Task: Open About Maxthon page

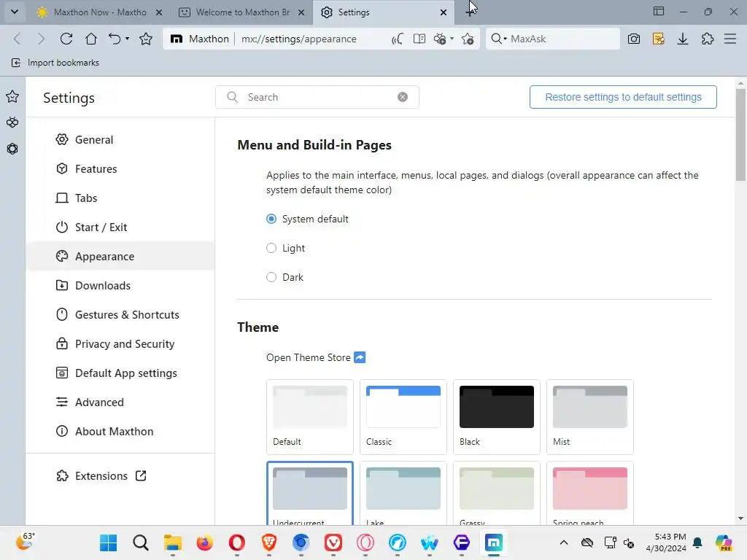Action: [120, 431]
